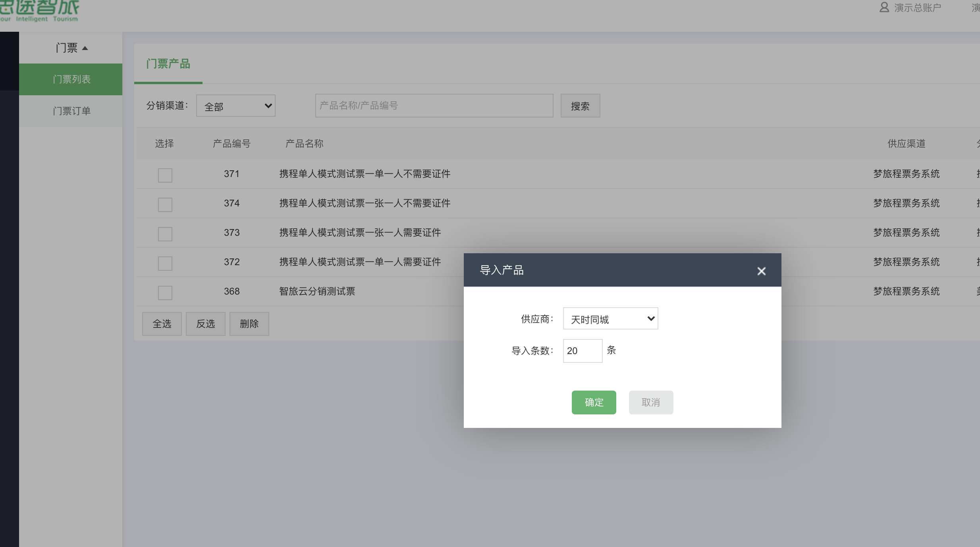Open the 供应商 天时同城 dropdown
Viewport: 980px width, 547px height.
[610, 319]
